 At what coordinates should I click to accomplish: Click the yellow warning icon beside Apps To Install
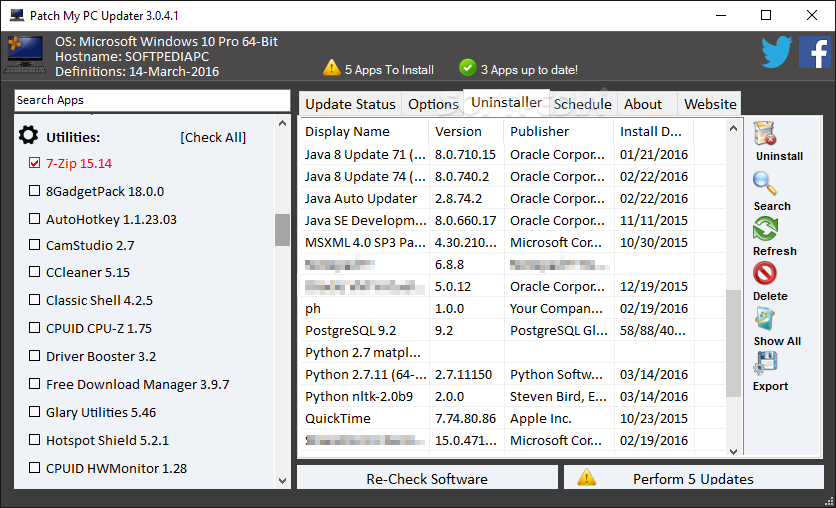coord(332,68)
